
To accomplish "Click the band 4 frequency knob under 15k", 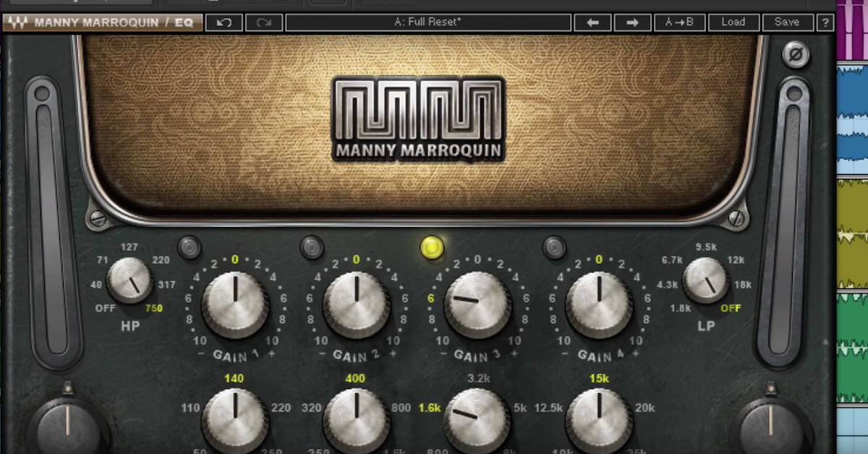I will pos(599,421).
